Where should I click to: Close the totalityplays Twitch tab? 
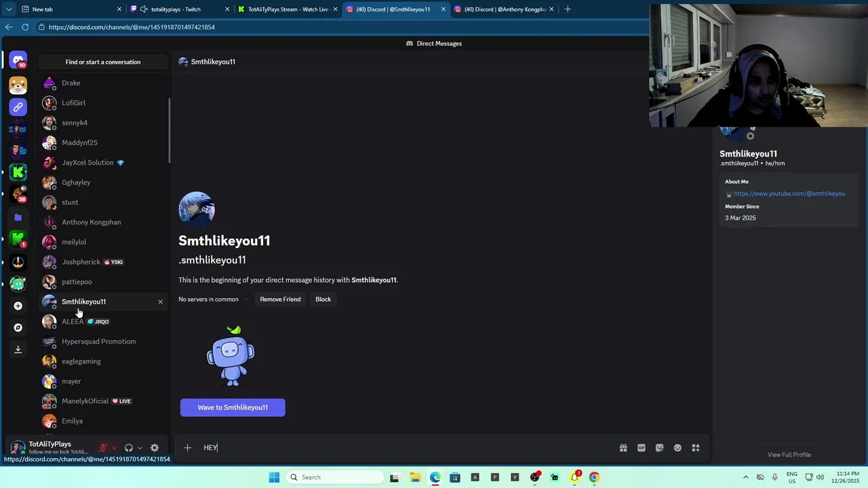pyautogui.click(x=227, y=9)
